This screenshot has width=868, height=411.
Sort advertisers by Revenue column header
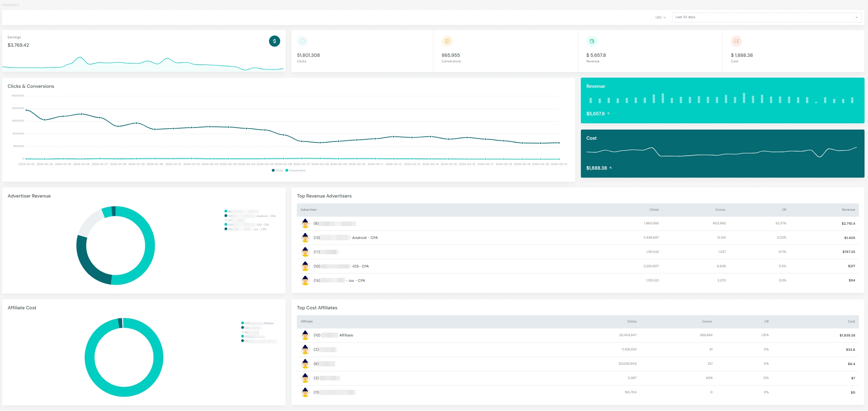[x=849, y=210]
